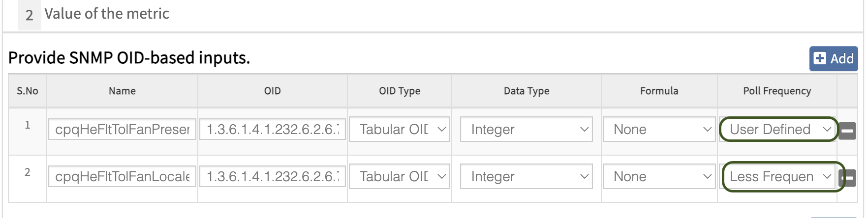Change User Defined poll frequency dropdown

pyautogui.click(x=778, y=130)
